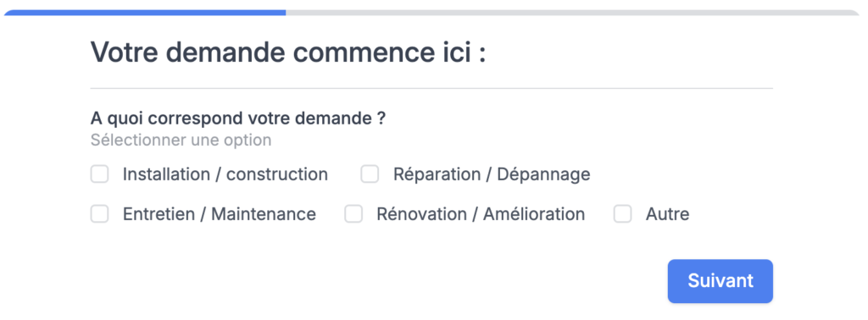Image resolution: width=868 pixels, height=320 pixels.
Task: Click the 'Rénovation / Amélioration' label text
Action: [481, 214]
